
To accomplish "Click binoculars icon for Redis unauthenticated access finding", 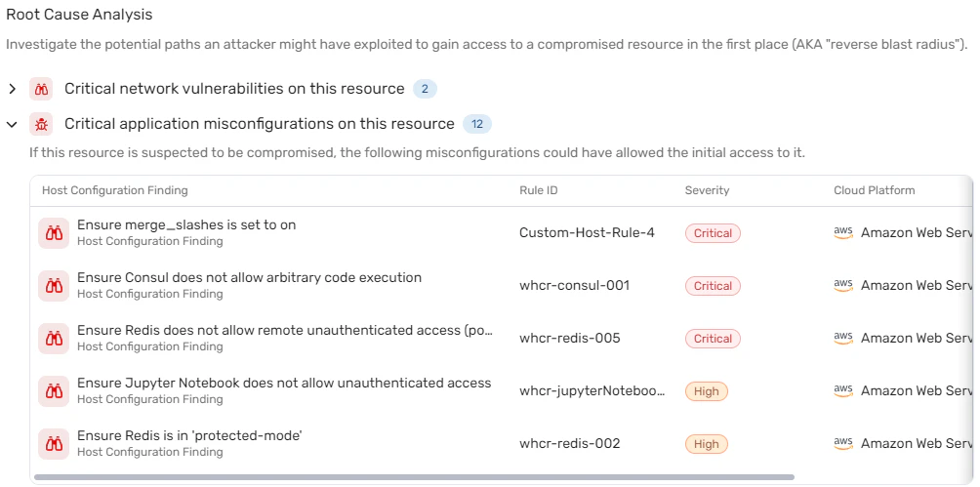I will (x=54, y=339).
